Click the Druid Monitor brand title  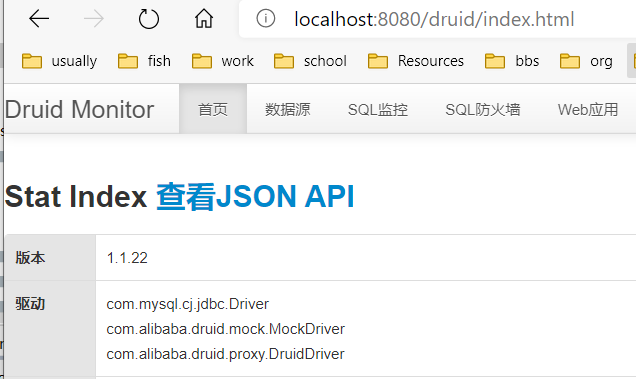[80, 110]
